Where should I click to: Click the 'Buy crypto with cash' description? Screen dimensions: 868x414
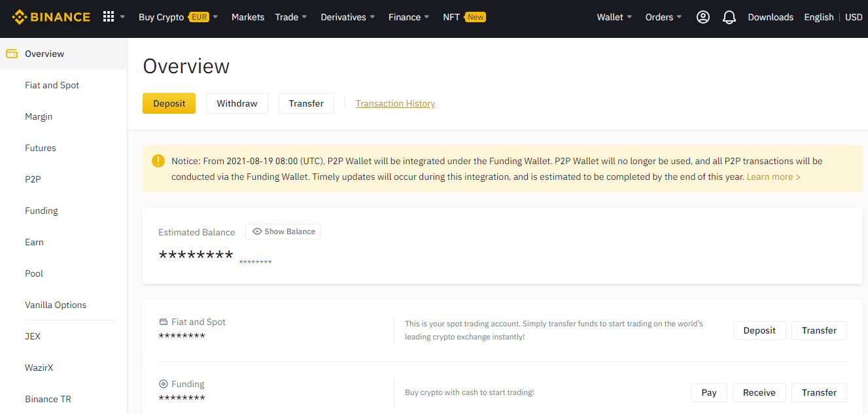470,392
